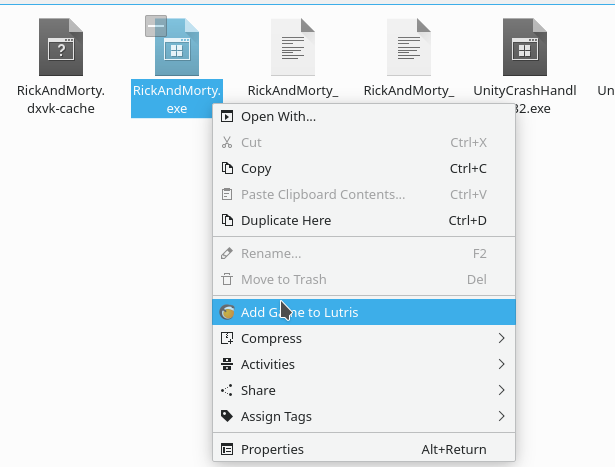Image resolution: width=615 pixels, height=467 pixels.
Task: Click the Alt+Return shortcut text
Action: click(454, 449)
